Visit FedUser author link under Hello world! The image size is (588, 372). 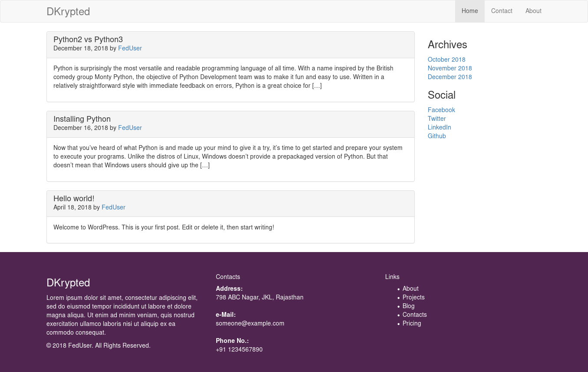point(113,207)
